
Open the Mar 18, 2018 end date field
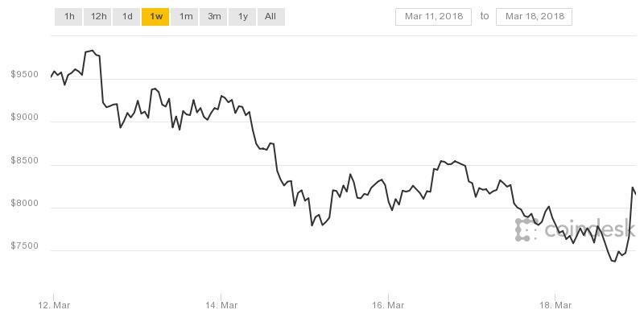534,16
